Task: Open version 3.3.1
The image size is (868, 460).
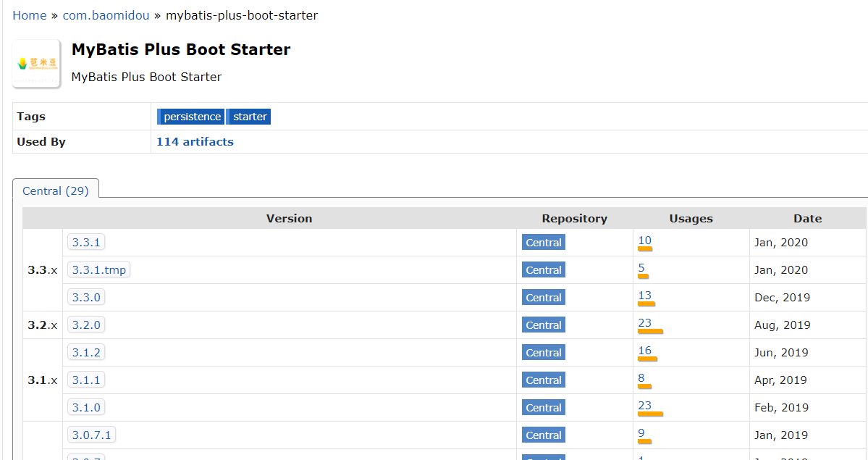Action: click(x=86, y=243)
